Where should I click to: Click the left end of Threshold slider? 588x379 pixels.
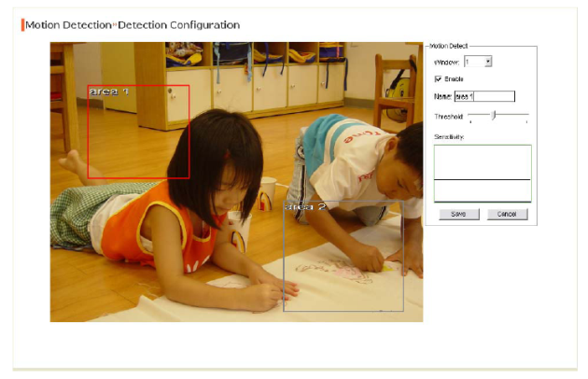[x=470, y=116]
